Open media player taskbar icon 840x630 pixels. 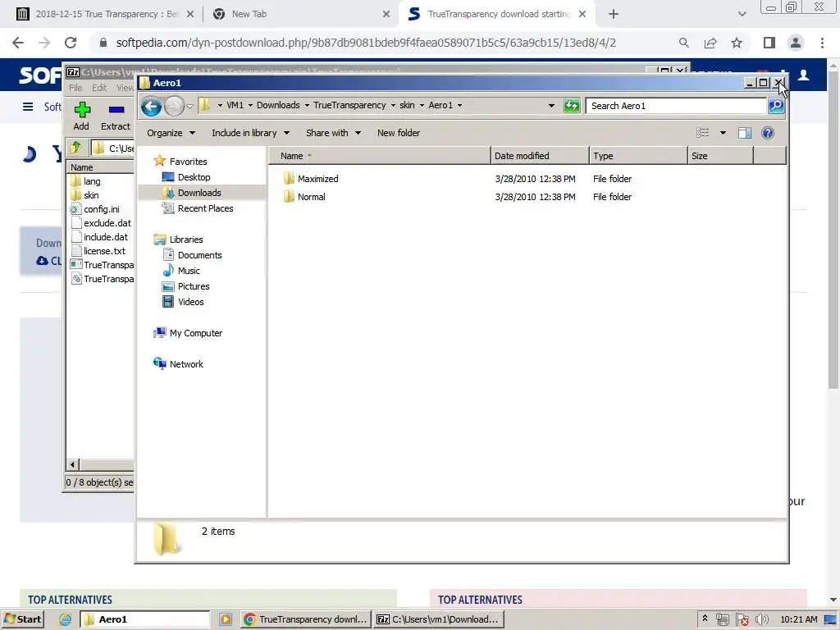click(x=226, y=619)
